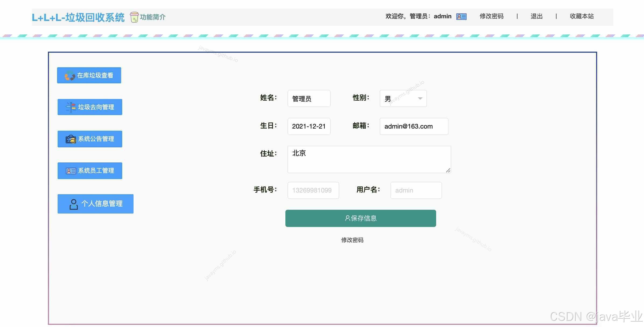Open 垃圾去向管理 menu

(90, 107)
